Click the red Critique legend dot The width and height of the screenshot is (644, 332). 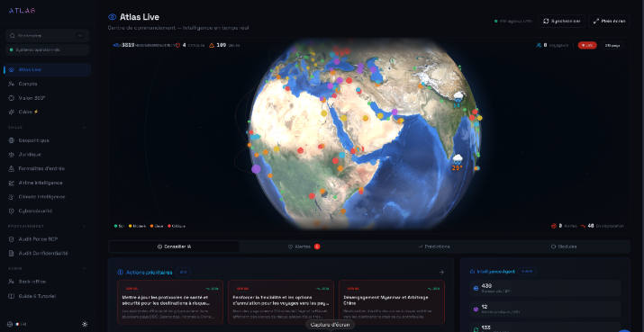169,226
